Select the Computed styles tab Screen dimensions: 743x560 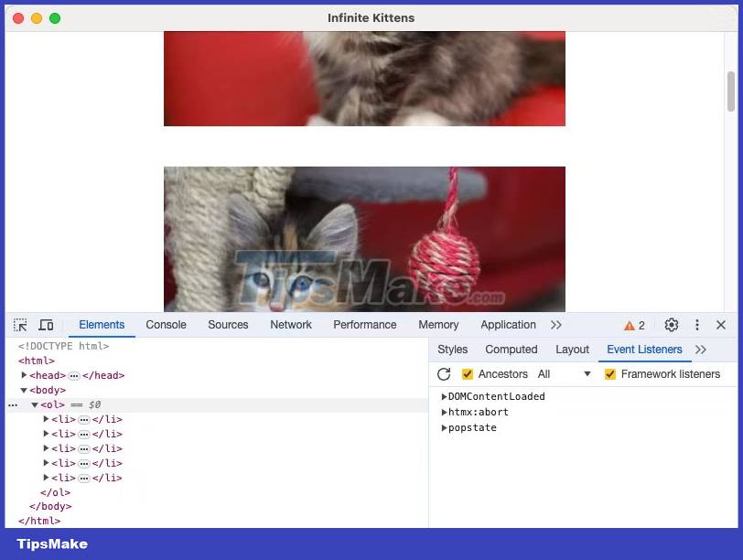(x=511, y=350)
